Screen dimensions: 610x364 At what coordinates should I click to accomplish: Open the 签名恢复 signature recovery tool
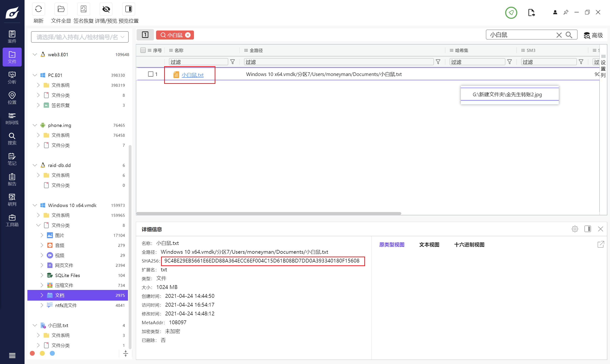pyautogui.click(x=83, y=9)
